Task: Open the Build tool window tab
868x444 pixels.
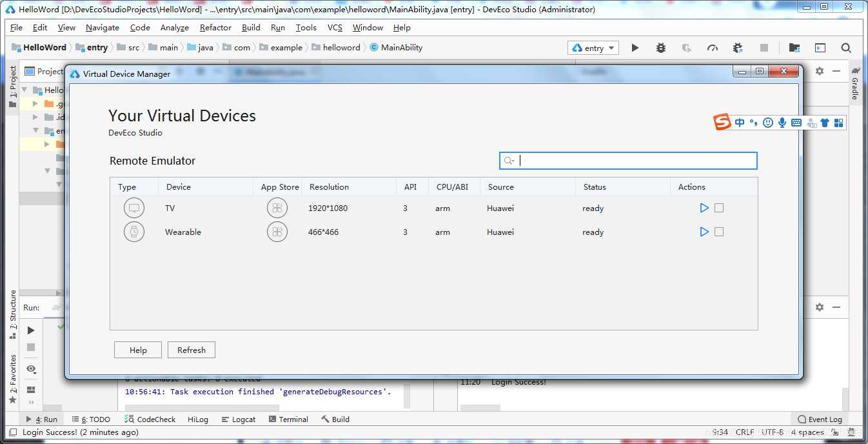Action: click(335, 419)
